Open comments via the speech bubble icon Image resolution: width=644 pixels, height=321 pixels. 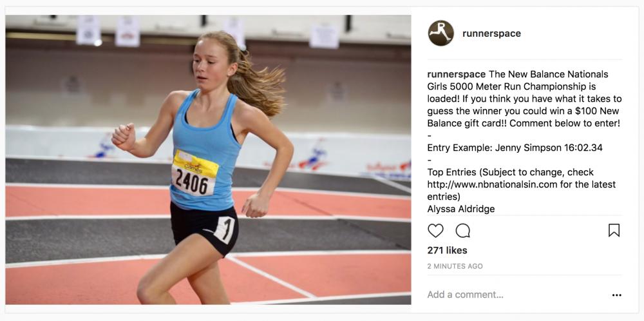[x=463, y=231]
